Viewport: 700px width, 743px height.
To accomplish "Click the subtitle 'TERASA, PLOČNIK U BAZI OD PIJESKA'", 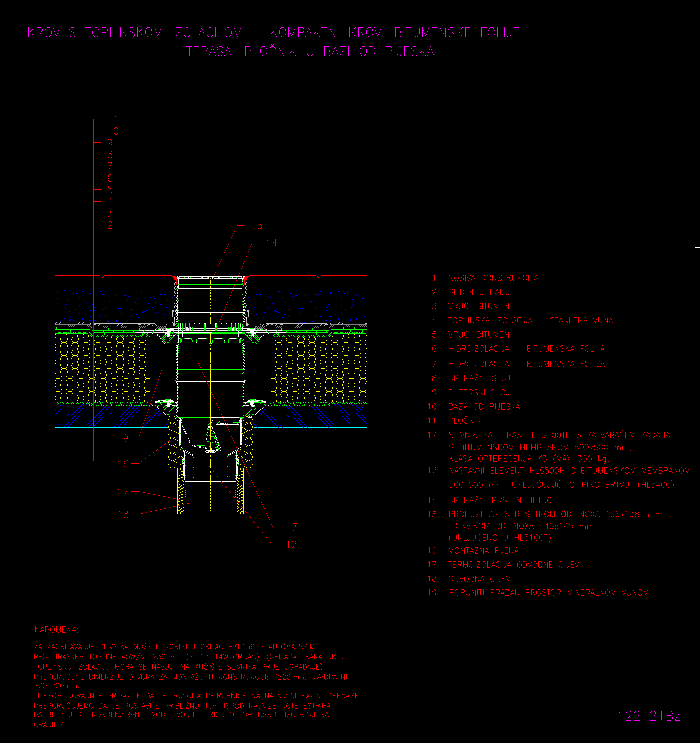I will click(x=310, y=51).
